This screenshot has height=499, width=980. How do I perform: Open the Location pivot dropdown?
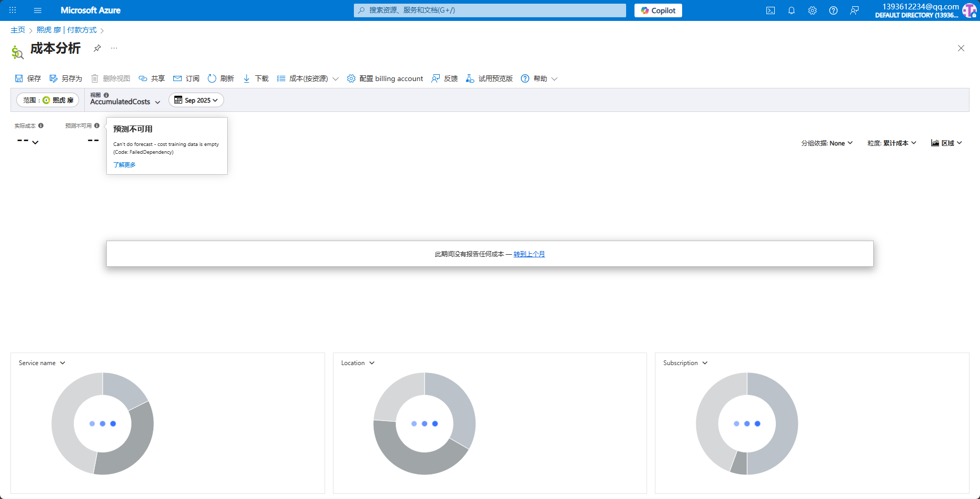coord(358,363)
